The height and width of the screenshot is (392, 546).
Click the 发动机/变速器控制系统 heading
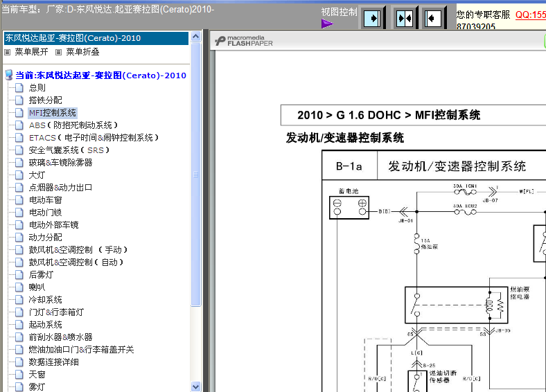(345, 138)
